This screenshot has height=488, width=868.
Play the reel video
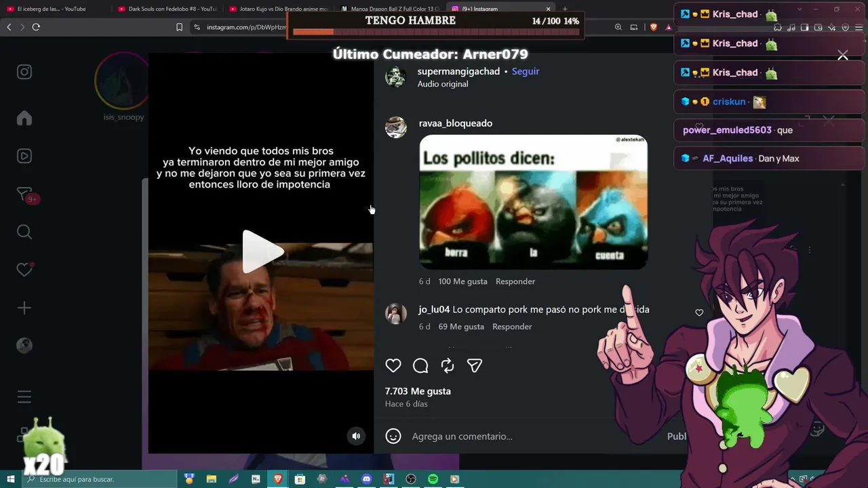(262, 252)
